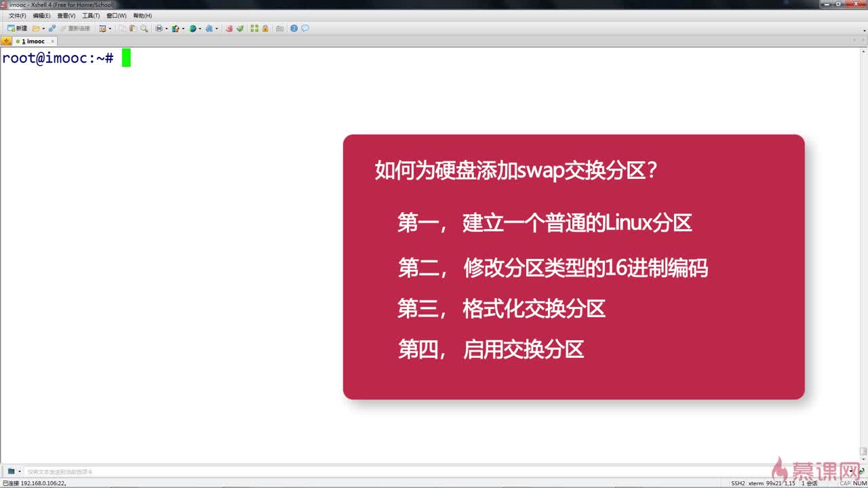Click the chain-link connect icon
This screenshot has height=488, width=868.
(x=52, y=28)
